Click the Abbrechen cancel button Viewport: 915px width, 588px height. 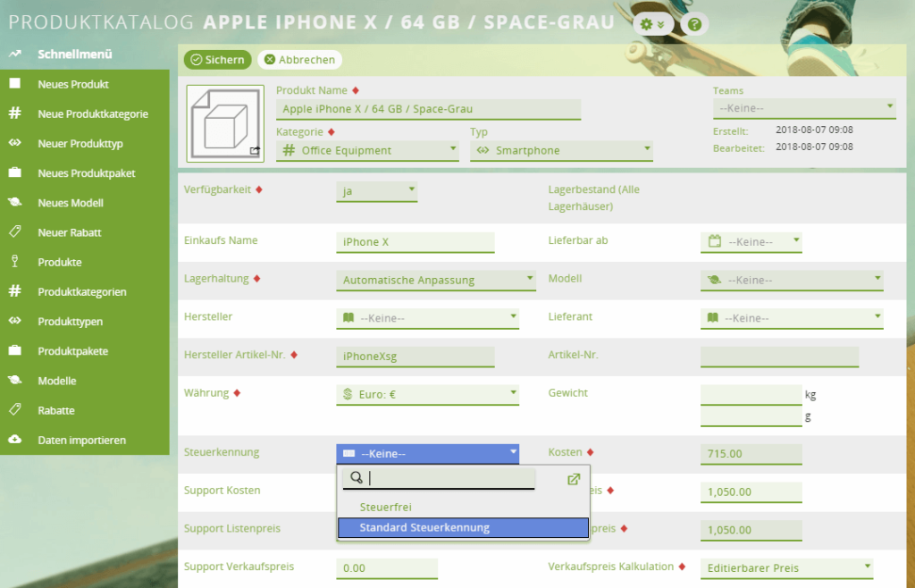coord(300,60)
